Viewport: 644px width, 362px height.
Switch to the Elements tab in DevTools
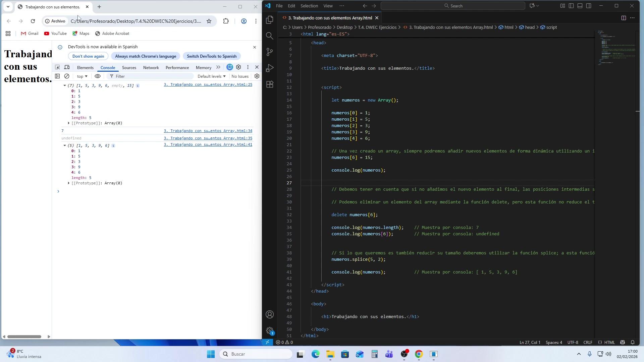coord(85,68)
